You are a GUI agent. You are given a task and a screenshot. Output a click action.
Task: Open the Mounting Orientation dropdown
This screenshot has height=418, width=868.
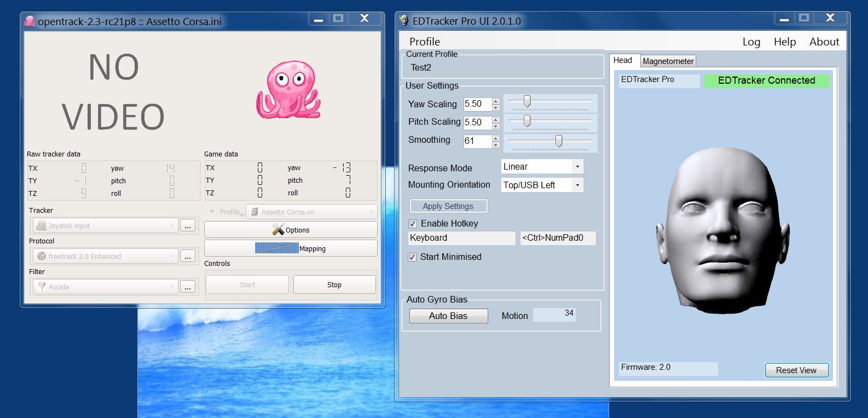pos(577,185)
